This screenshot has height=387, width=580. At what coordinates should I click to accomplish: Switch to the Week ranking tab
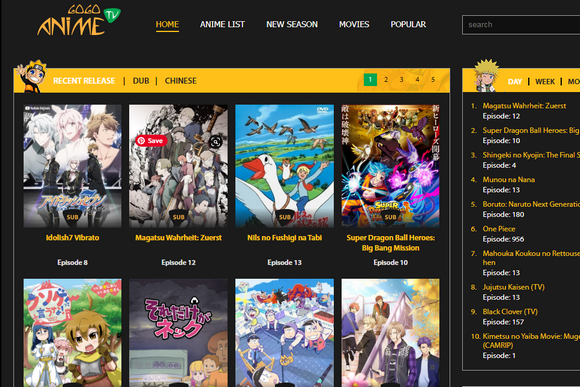pyautogui.click(x=545, y=81)
